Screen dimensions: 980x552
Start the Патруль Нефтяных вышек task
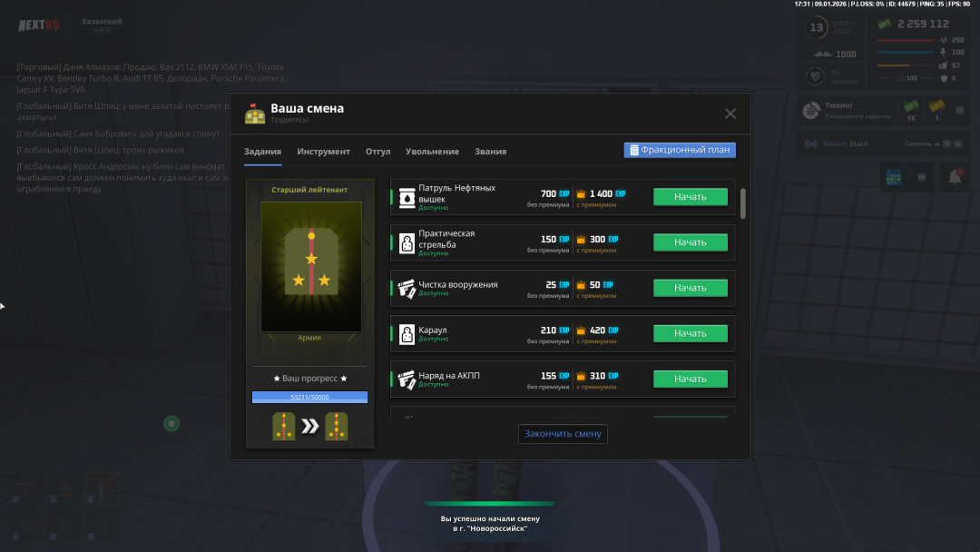coord(690,197)
